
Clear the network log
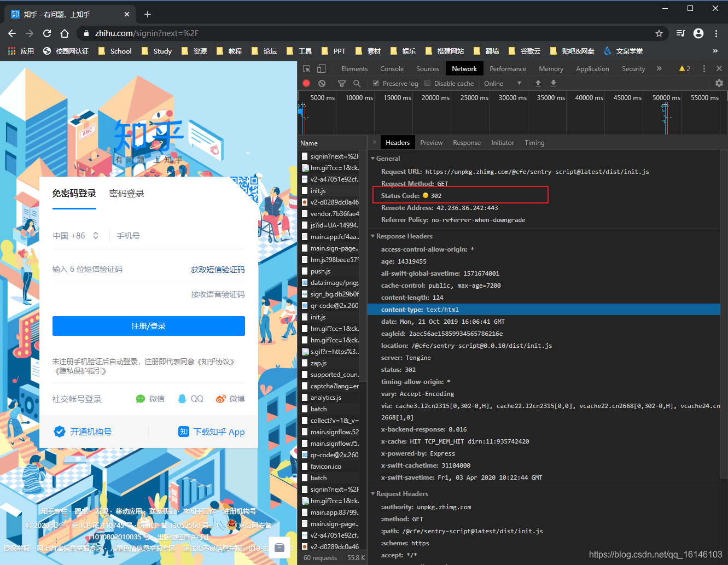[x=322, y=83]
